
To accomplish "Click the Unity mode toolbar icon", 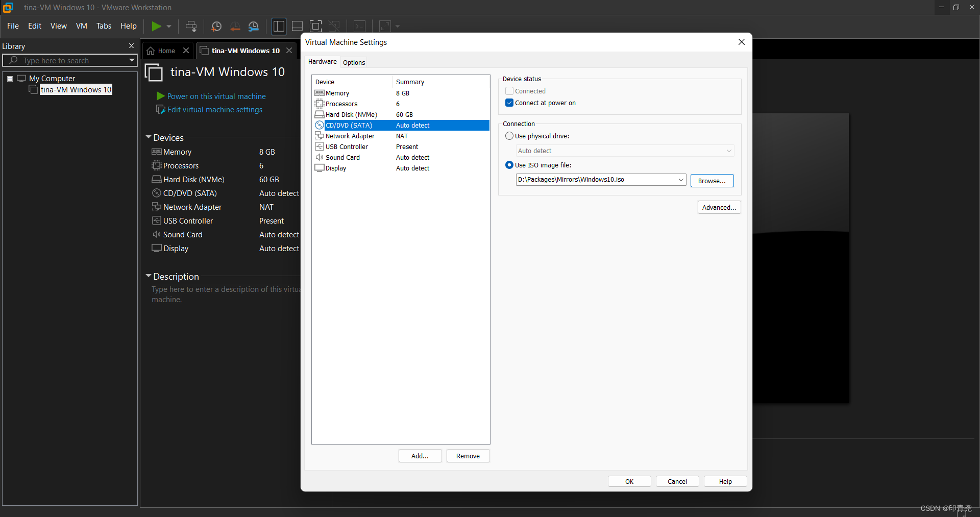I will (x=334, y=26).
